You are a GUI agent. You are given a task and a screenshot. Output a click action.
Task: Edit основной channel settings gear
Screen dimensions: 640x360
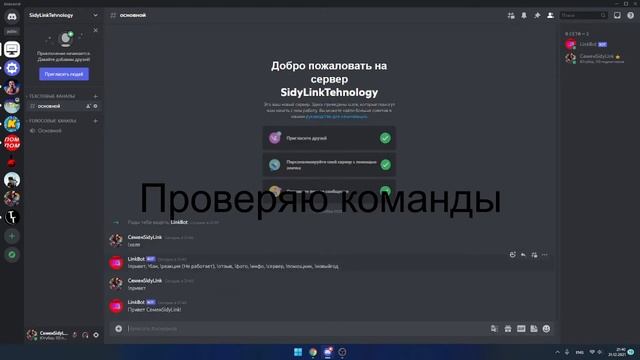pyautogui.click(x=96, y=106)
